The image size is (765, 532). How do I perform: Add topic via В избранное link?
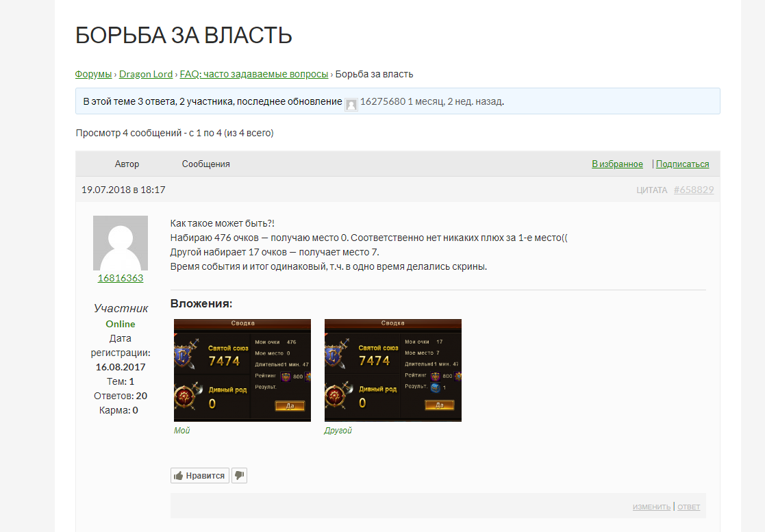click(x=617, y=164)
